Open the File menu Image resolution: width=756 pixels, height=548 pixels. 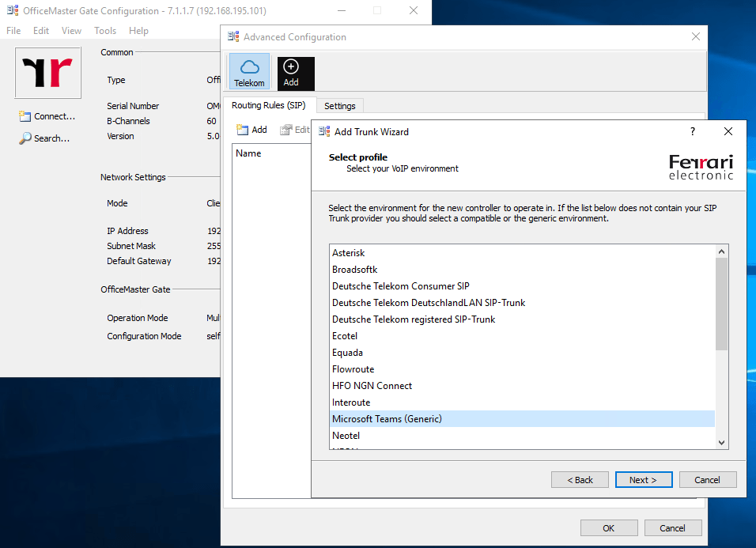pos(13,30)
